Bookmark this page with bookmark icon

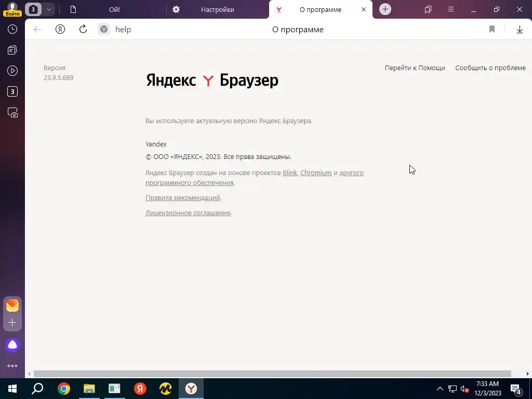point(492,30)
